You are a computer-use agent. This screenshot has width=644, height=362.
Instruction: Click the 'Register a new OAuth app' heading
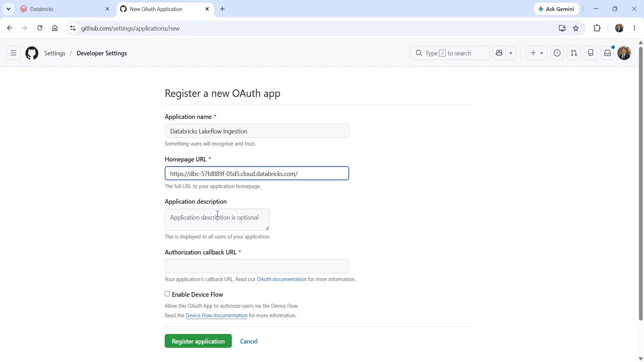point(223,94)
